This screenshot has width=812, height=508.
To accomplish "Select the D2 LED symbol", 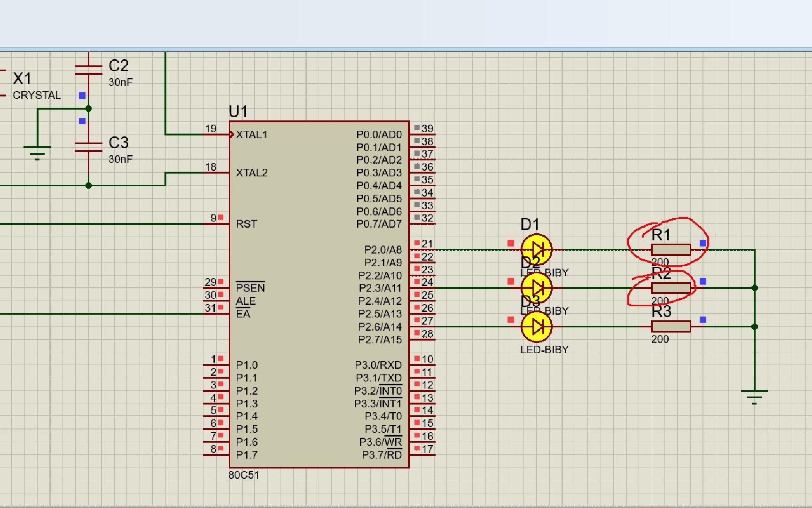I will [x=536, y=288].
